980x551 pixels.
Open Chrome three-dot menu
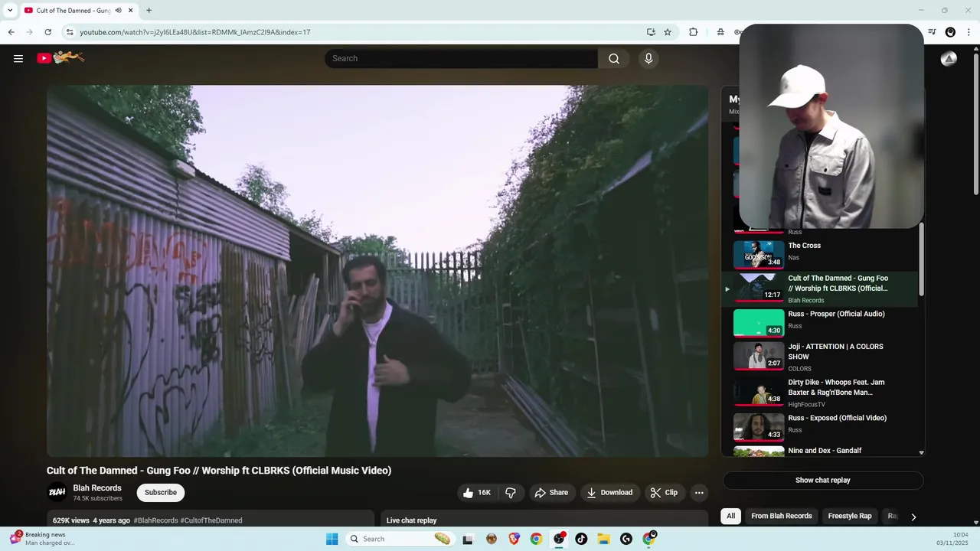tap(969, 32)
